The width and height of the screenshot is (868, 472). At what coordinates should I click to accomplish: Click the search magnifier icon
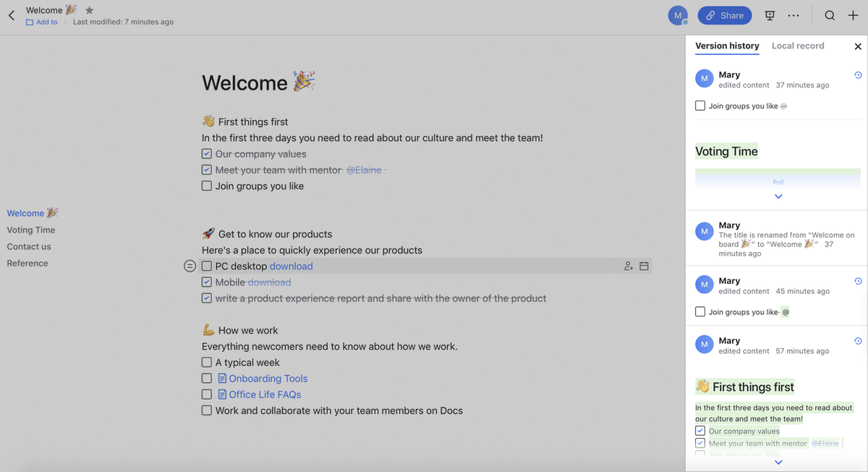(x=830, y=15)
